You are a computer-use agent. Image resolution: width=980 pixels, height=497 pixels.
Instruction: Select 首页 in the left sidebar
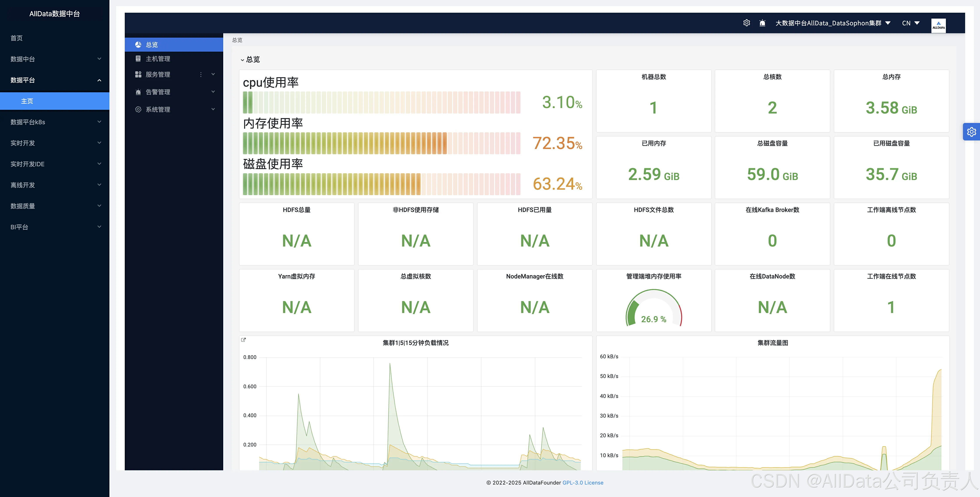point(17,38)
